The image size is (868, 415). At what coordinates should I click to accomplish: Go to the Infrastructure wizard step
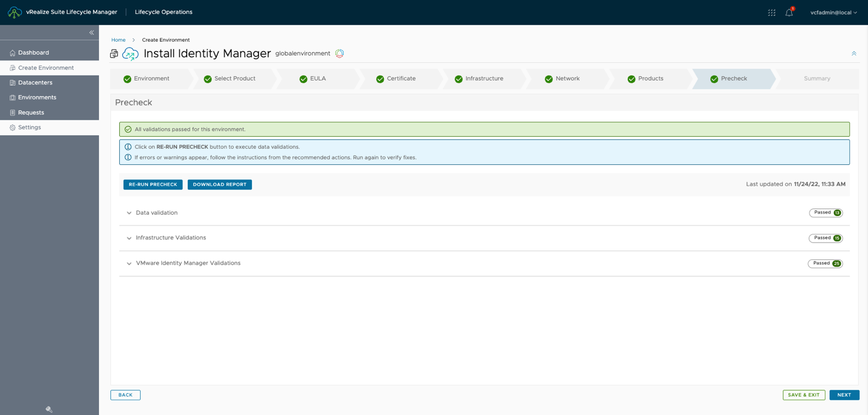pos(484,79)
